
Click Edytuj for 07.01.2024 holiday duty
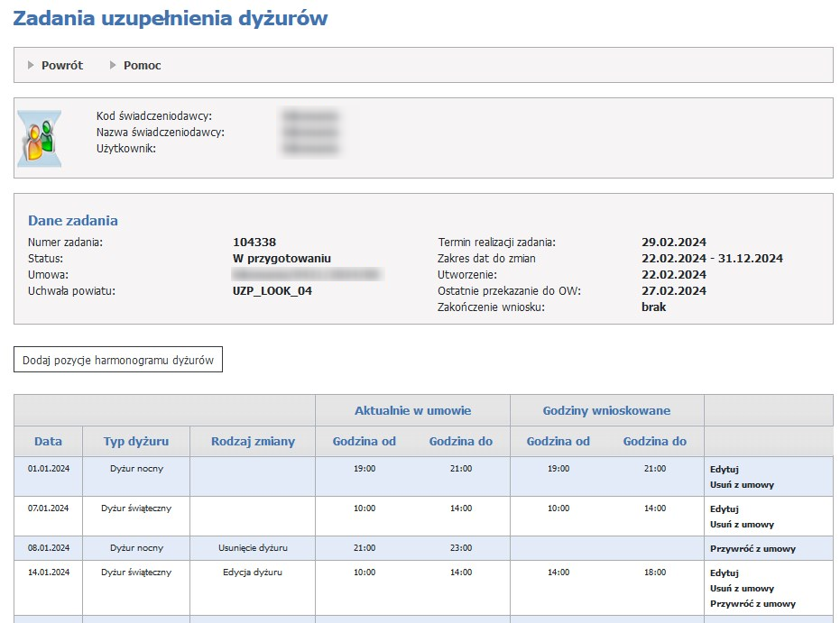(x=724, y=509)
